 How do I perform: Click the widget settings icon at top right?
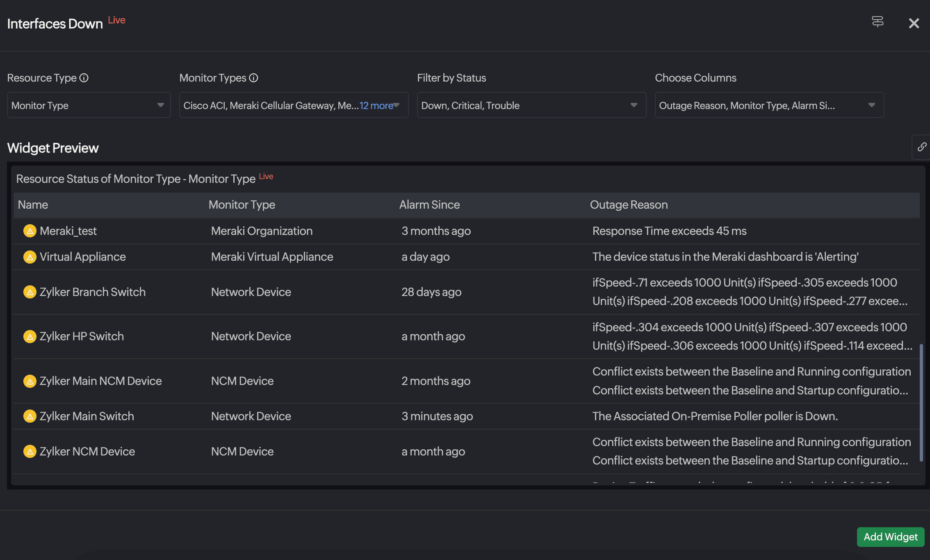[877, 22]
